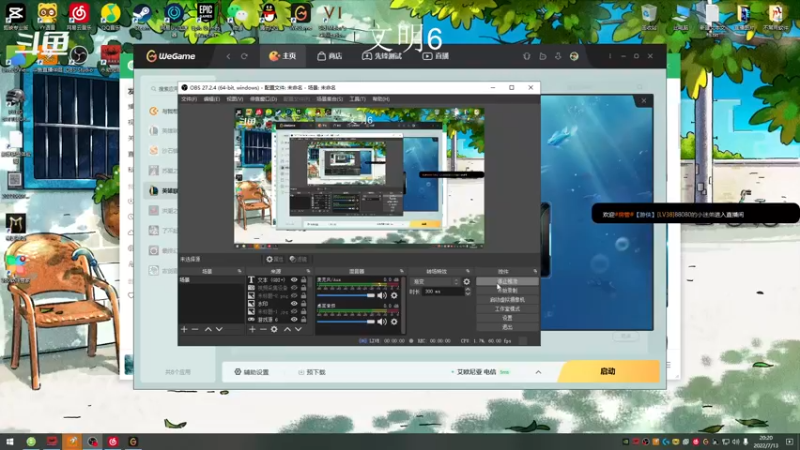Remove scene with minus icon

point(195,330)
